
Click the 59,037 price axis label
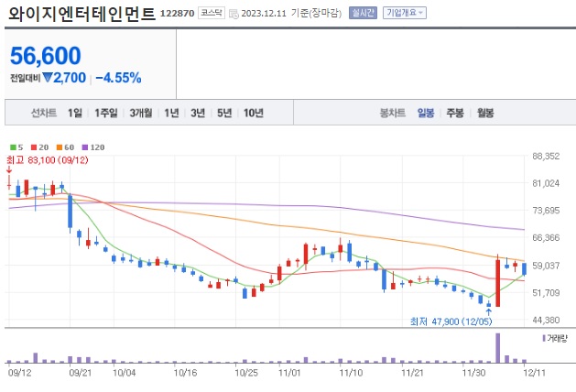point(546,266)
